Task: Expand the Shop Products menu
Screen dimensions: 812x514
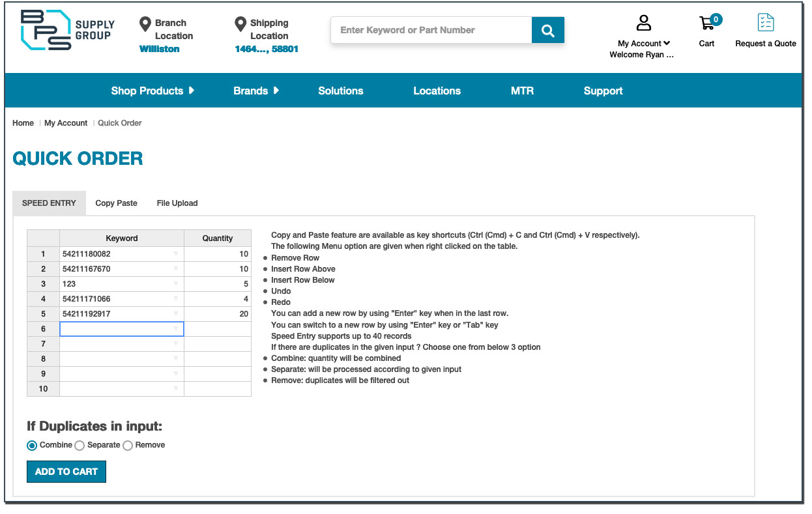Action: [x=152, y=91]
